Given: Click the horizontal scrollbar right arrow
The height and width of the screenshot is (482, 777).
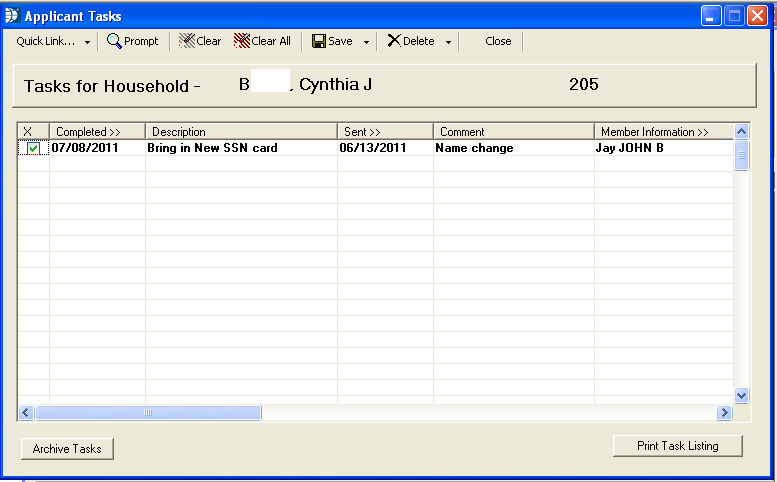Looking at the screenshot, I should (724, 413).
